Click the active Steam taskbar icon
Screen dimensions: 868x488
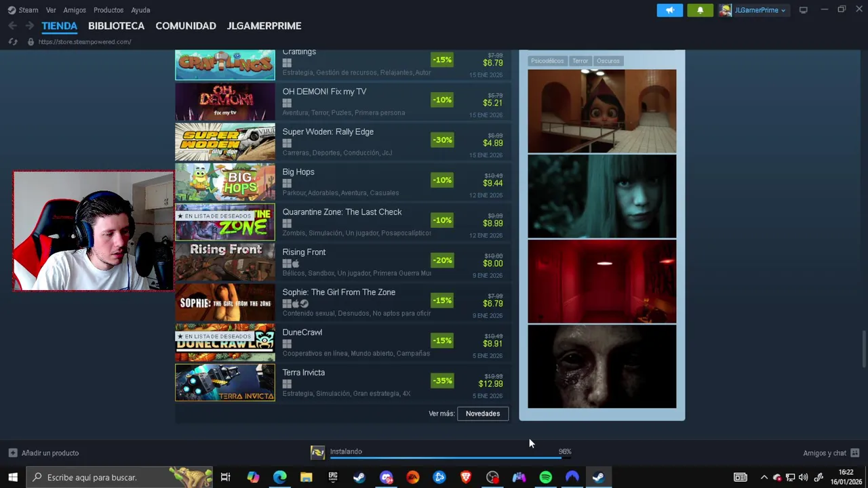tap(598, 477)
